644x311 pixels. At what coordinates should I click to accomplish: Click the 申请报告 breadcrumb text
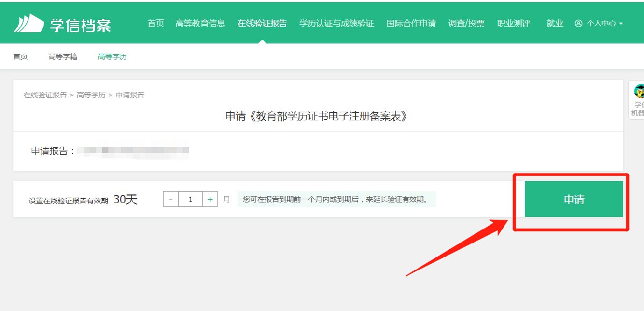coord(130,95)
